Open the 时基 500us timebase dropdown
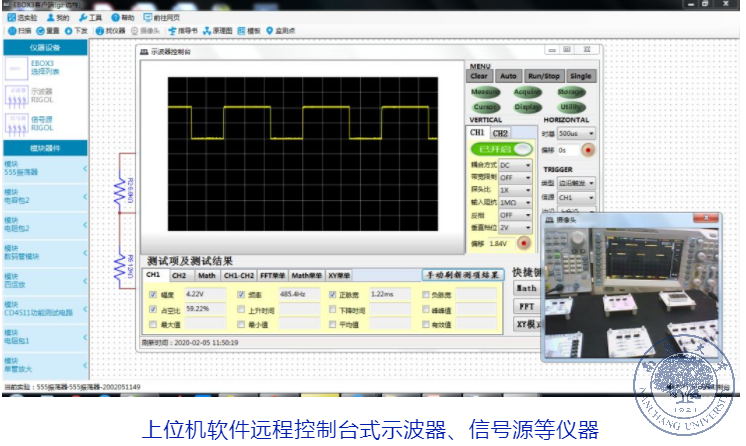This screenshot has height=446, width=746. pos(575,133)
